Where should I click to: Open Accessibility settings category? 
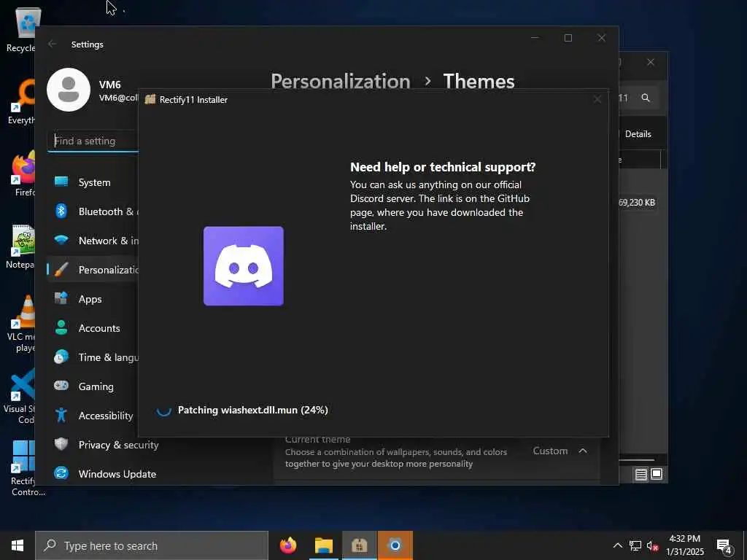[93, 416]
